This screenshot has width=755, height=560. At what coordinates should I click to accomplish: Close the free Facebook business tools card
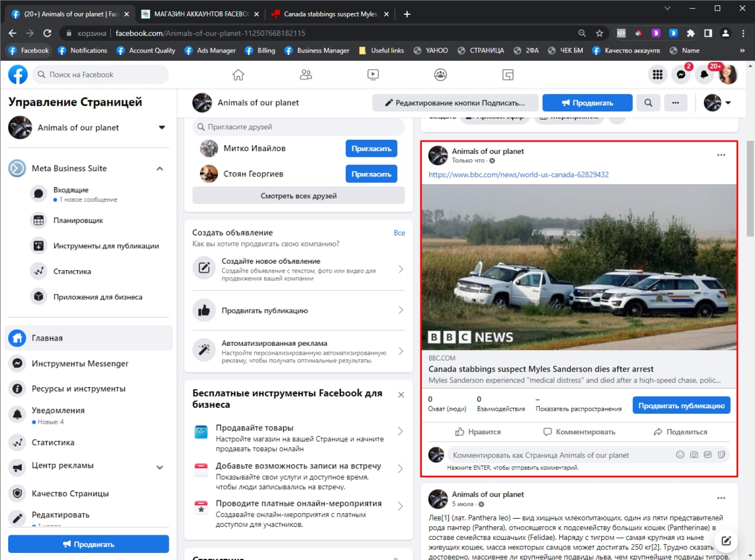tap(401, 394)
